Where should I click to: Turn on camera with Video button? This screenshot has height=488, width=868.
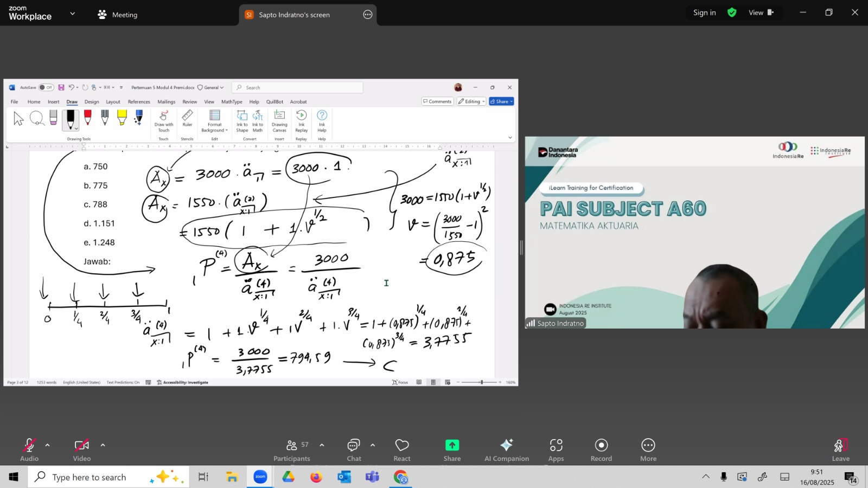point(82,450)
